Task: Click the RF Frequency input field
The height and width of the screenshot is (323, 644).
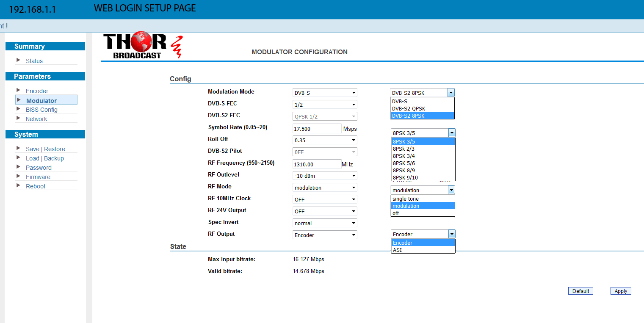Action: (317, 164)
